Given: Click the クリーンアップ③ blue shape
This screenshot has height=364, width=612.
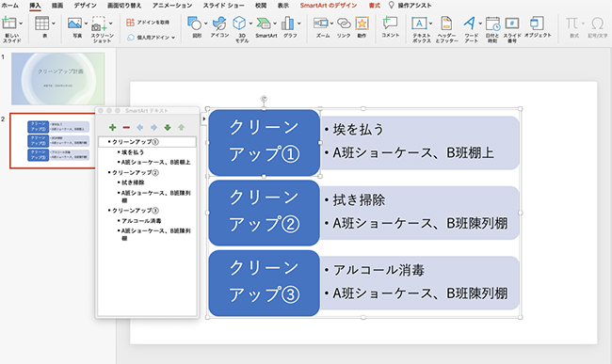Looking at the screenshot, I should click(265, 283).
